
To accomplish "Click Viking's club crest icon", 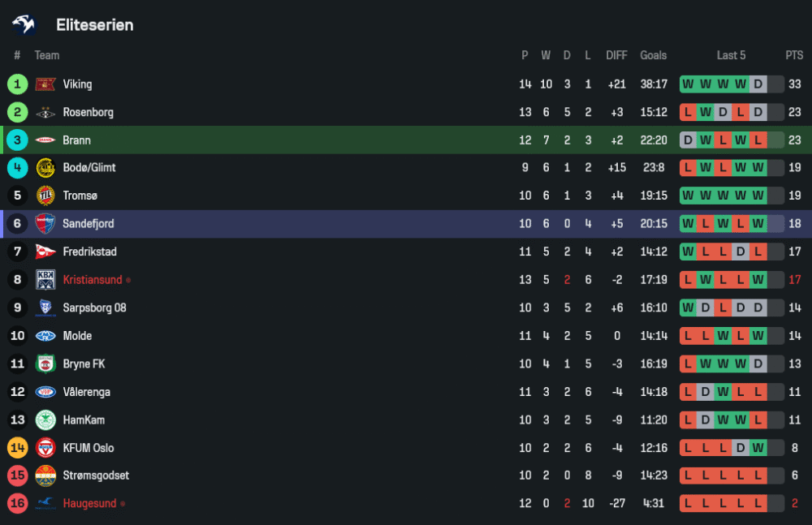I will click(x=45, y=84).
